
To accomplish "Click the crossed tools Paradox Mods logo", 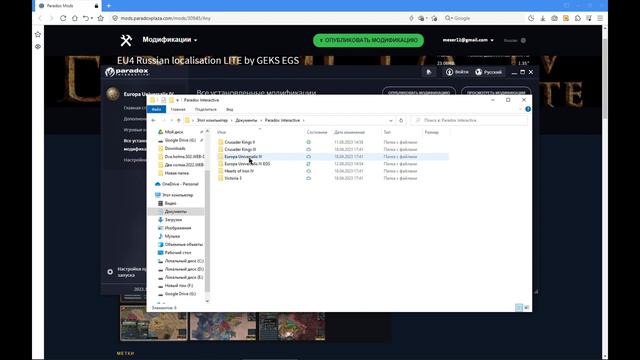I will click(x=126, y=40).
